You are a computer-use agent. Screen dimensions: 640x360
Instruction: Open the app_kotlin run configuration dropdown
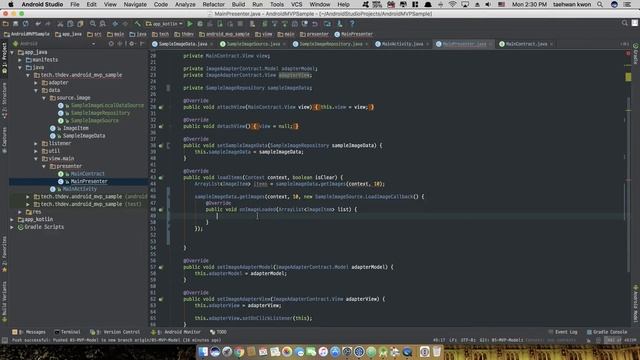[x=164, y=24]
